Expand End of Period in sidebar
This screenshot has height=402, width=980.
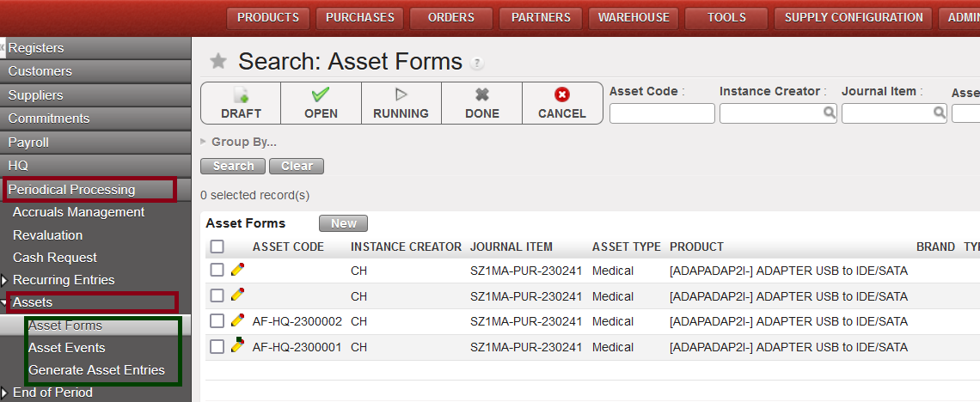[x=4, y=393]
